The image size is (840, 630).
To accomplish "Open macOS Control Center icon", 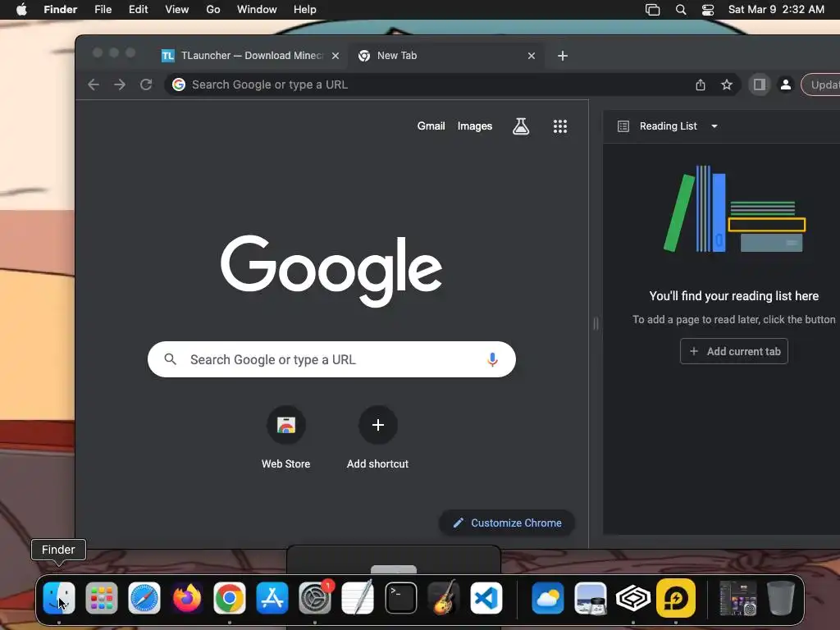I will 708,10.
